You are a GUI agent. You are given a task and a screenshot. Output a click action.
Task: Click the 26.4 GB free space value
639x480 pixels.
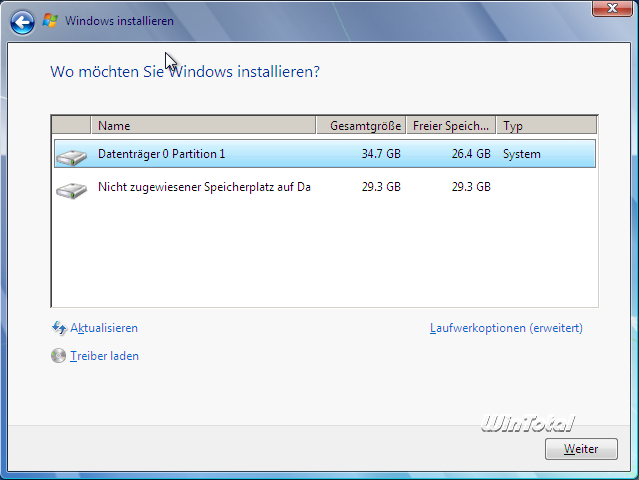point(471,154)
